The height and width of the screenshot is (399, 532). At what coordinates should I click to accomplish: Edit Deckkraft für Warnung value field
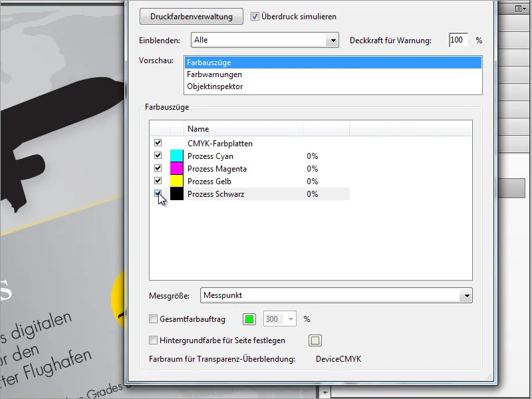click(458, 40)
